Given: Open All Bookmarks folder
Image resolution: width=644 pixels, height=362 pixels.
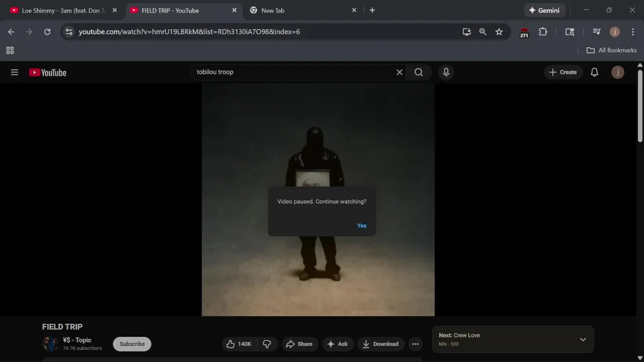Looking at the screenshot, I should coord(612,50).
